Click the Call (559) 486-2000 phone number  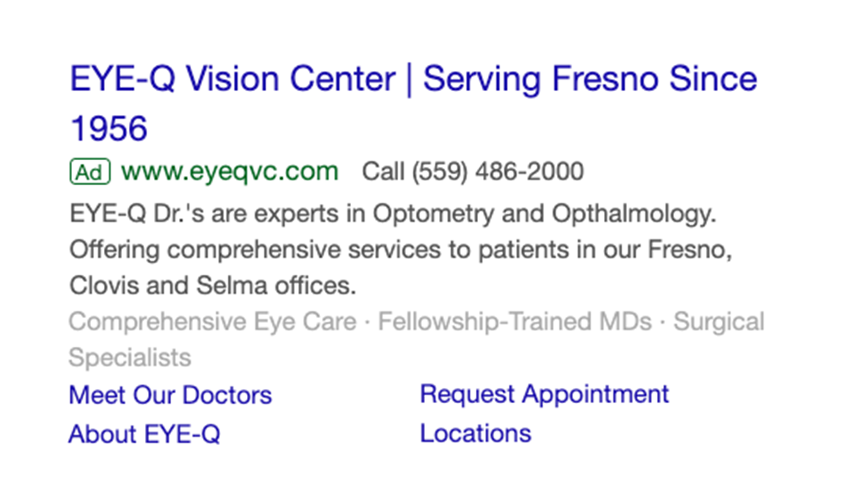pyautogui.click(x=472, y=172)
